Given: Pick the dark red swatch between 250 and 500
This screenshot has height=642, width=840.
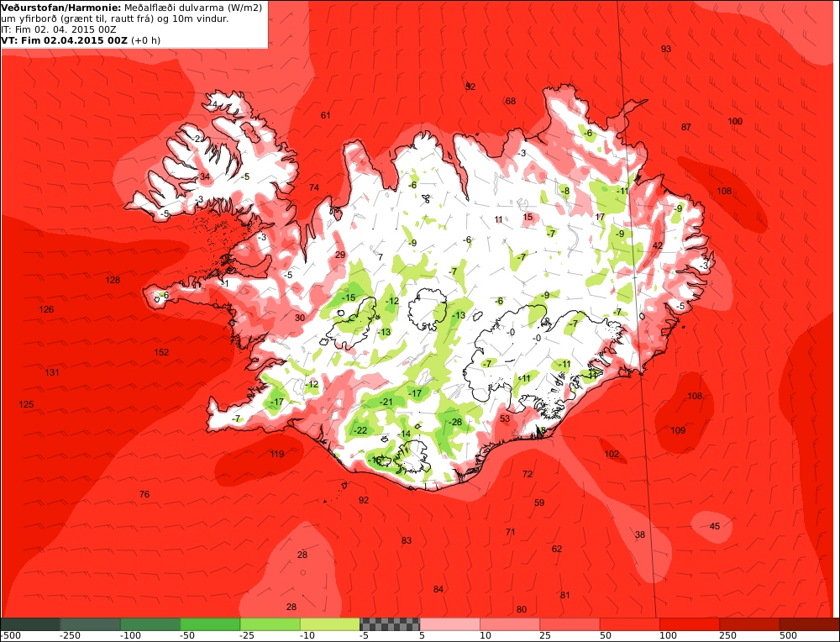Looking at the screenshot, I should (x=750, y=624).
